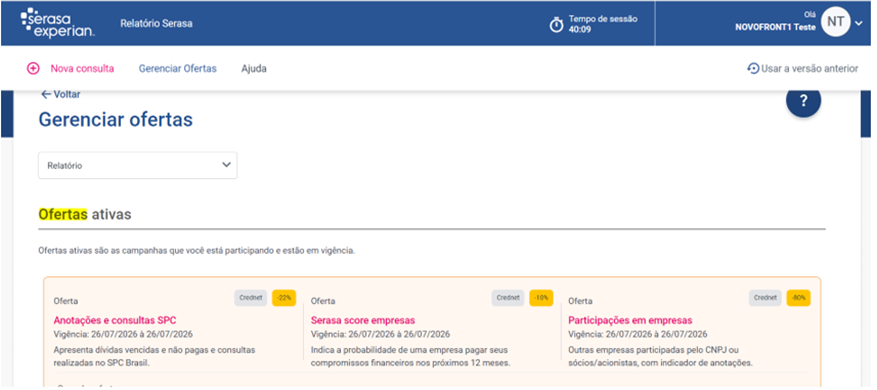Click Usar a versão anterior link
This screenshot has width=877, height=390.
(809, 69)
